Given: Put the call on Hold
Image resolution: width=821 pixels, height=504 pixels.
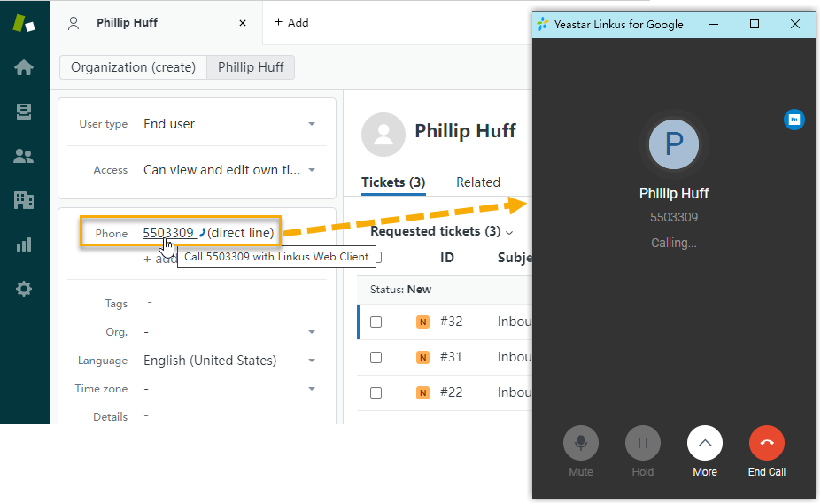Looking at the screenshot, I should click(643, 443).
